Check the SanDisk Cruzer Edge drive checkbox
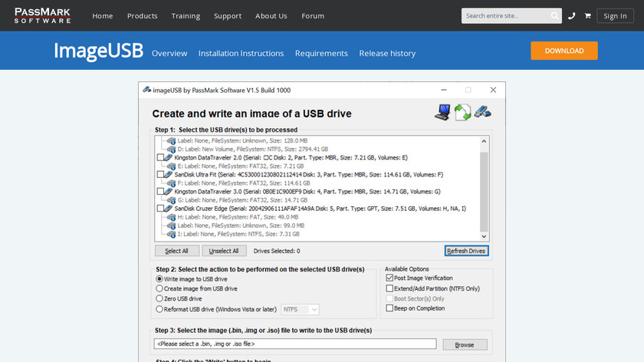The height and width of the screenshot is (362, 644). coord(160,209)
